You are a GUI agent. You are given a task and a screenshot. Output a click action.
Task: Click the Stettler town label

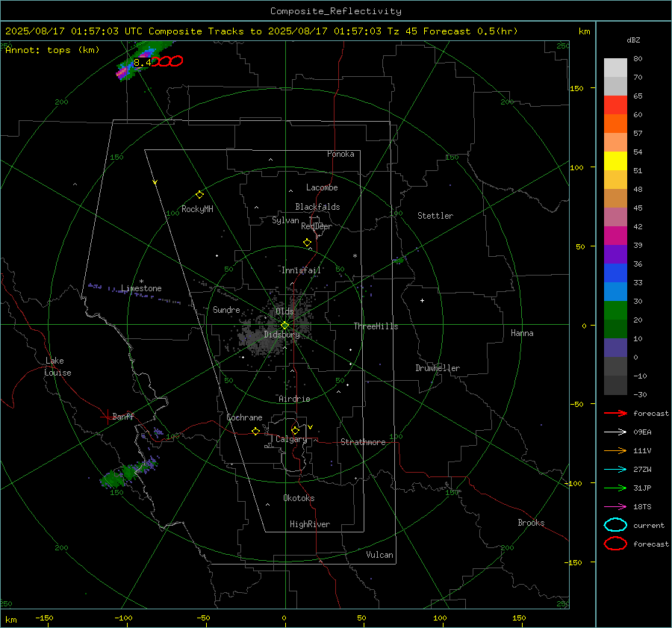click(435, 216)
